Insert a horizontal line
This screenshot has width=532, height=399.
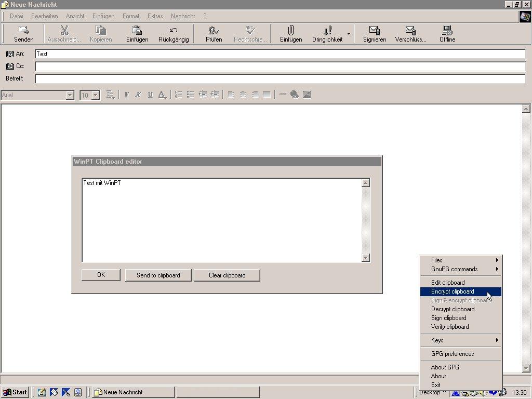click(282, 95)
